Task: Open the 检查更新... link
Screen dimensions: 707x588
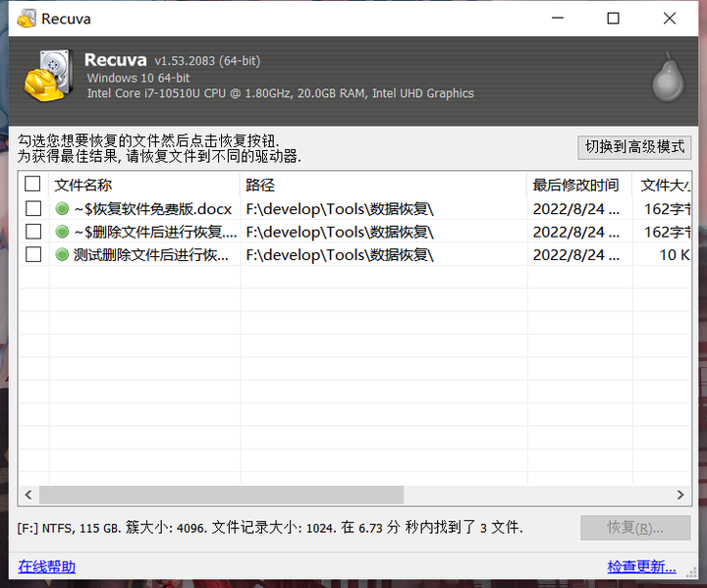Action: click(641, 566)
